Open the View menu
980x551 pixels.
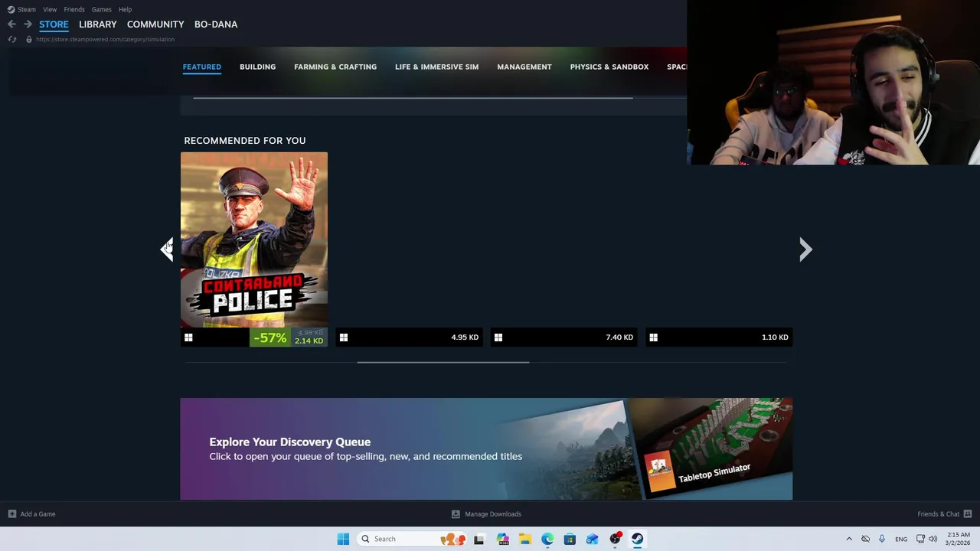[x=50, y=9]
